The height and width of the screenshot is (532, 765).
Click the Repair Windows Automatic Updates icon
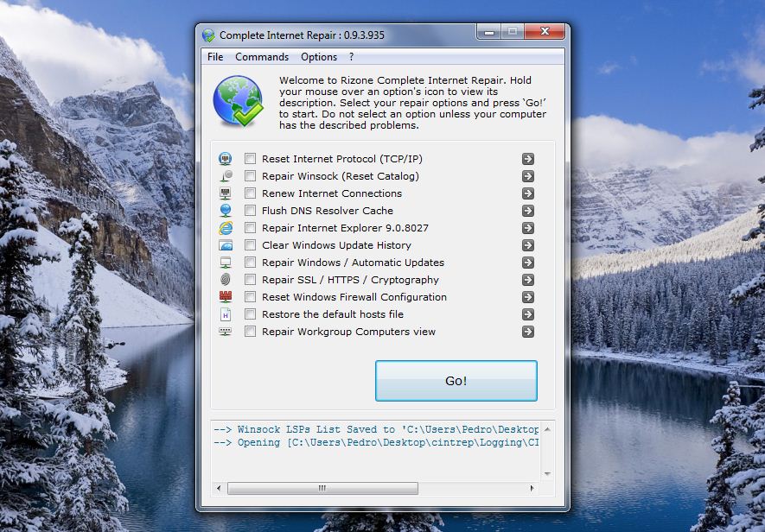(x=225, y=263)
